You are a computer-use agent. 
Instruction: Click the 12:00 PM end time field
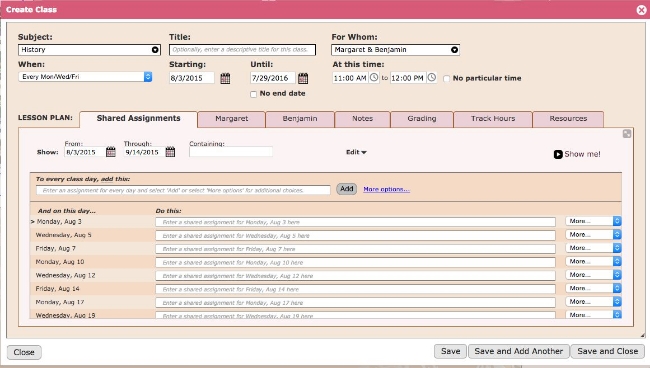point(408,78)
